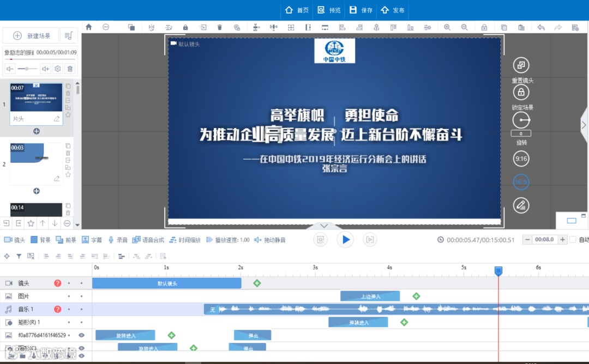Image resolution: width=589 pixels, height=364 pixels.
Task: Click play-from-current button right of play
Action: [370, 240]
